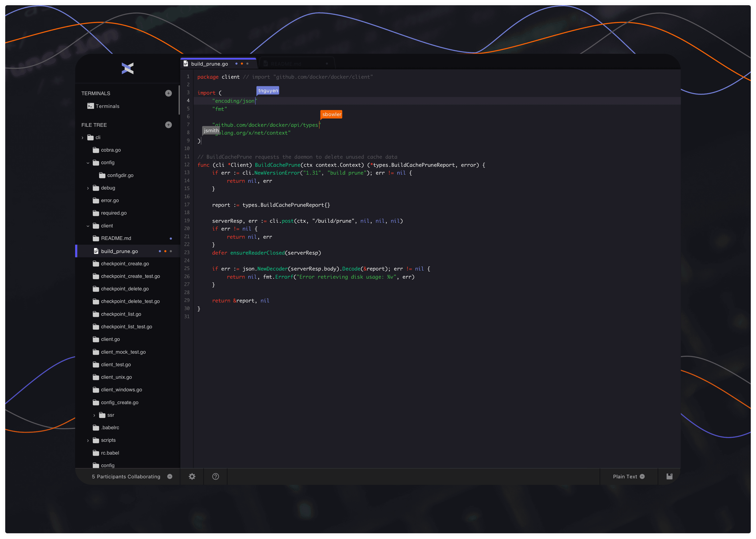Click plus icon beside FILE TREE
The height and width of the screenshot is (539, 756).
coord(168,125)
